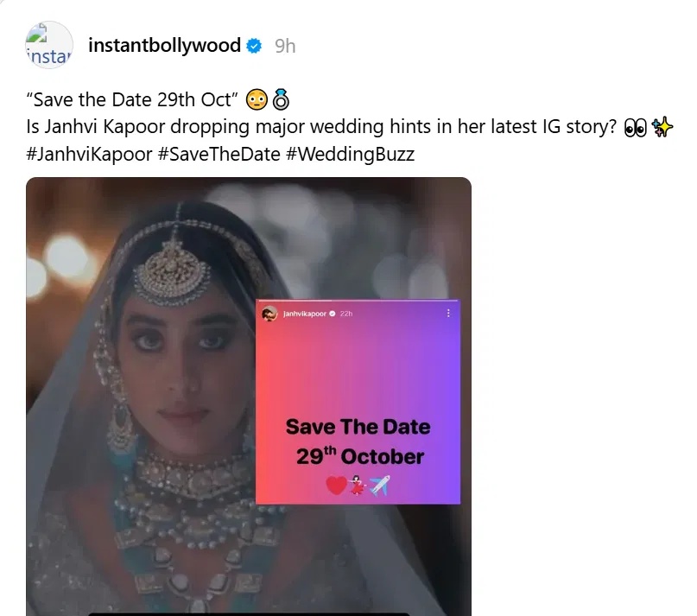This screenshot has width=697, height=616.
Task: Click the sparkles emoji in the caption
Action: [x=663, y=127]
